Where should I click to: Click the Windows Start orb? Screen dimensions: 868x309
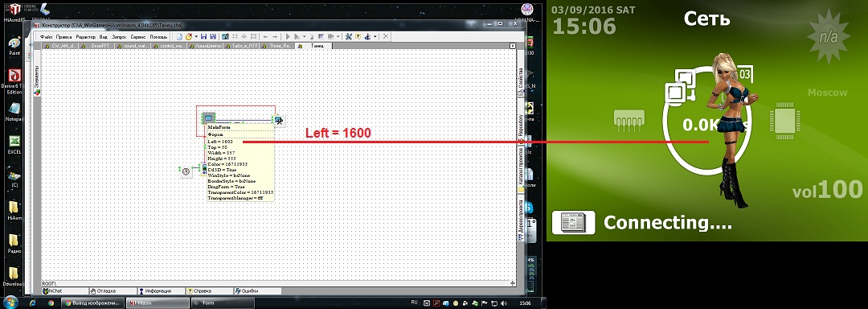(10, 303)
